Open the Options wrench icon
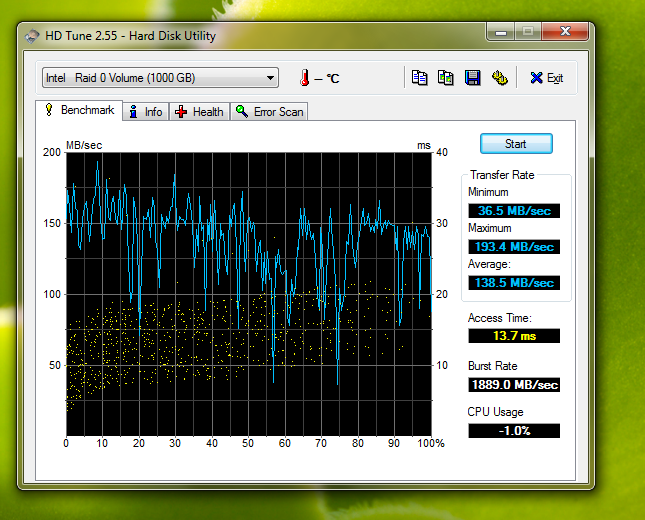 click(499, 78)
